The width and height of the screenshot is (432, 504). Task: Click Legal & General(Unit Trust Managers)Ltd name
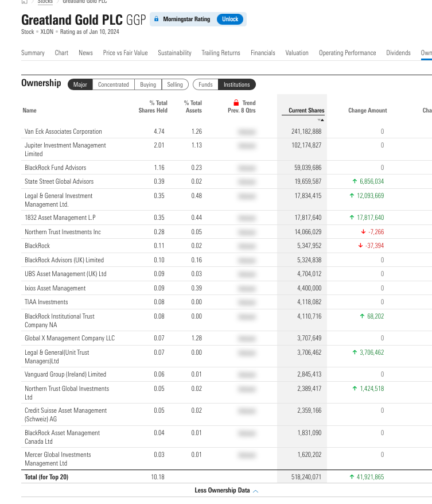57,357
